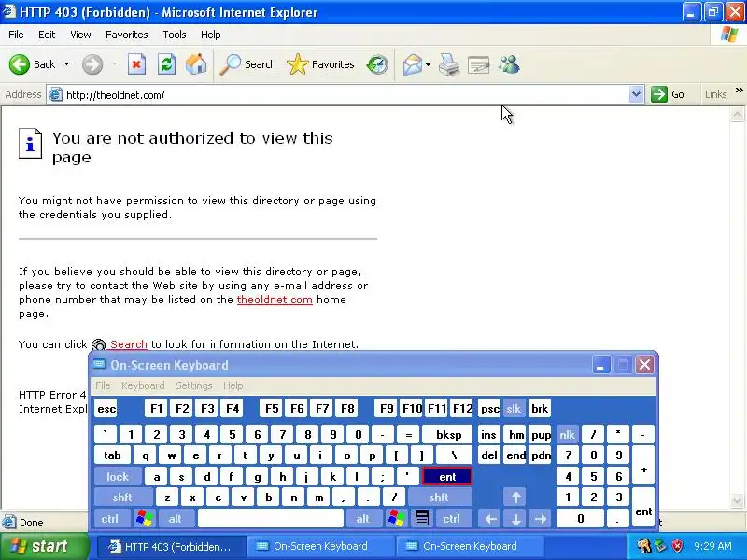The image size is (747, 560).
Task: Click the numpad ent key
Action: click(x=643, y=507)
